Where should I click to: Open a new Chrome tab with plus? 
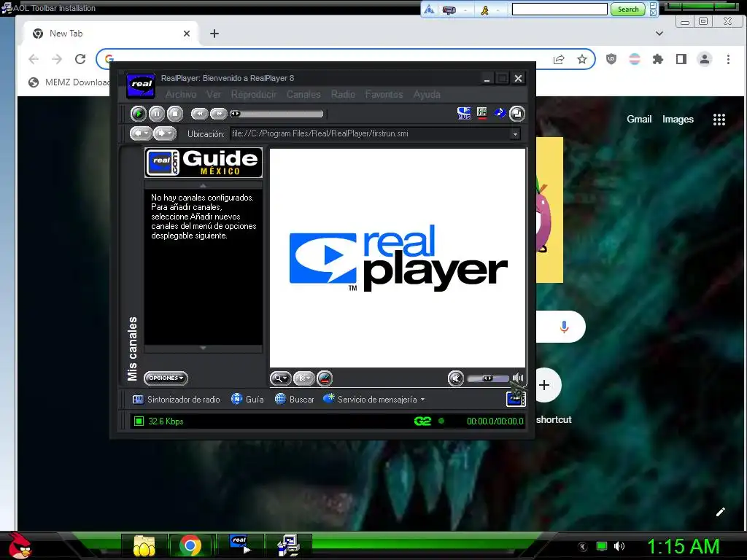pyautogui.click(x=214, y=34)
